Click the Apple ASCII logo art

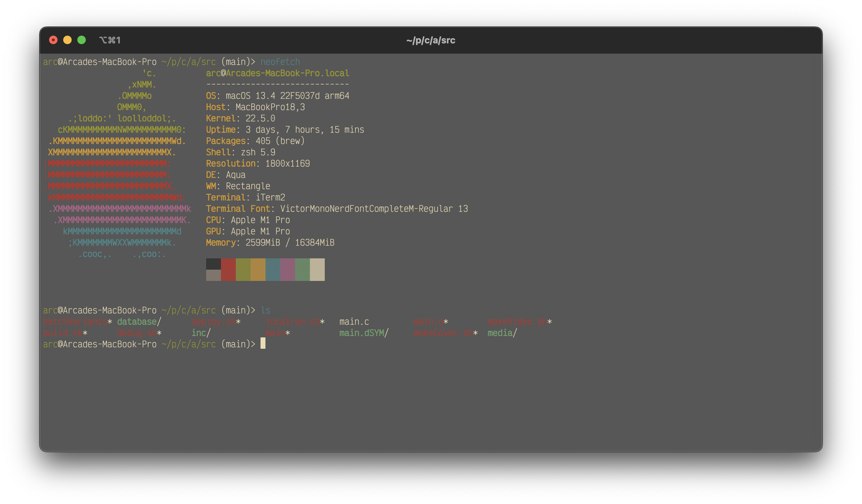(x=118, y=163)
